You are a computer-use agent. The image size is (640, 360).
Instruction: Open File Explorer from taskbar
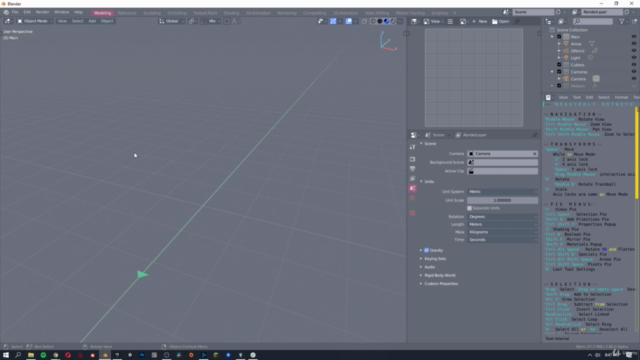[31, 355]
